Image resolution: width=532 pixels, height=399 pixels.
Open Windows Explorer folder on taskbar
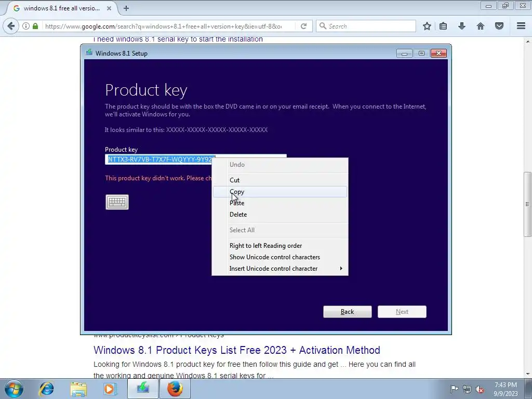click(x=78, y=389)
